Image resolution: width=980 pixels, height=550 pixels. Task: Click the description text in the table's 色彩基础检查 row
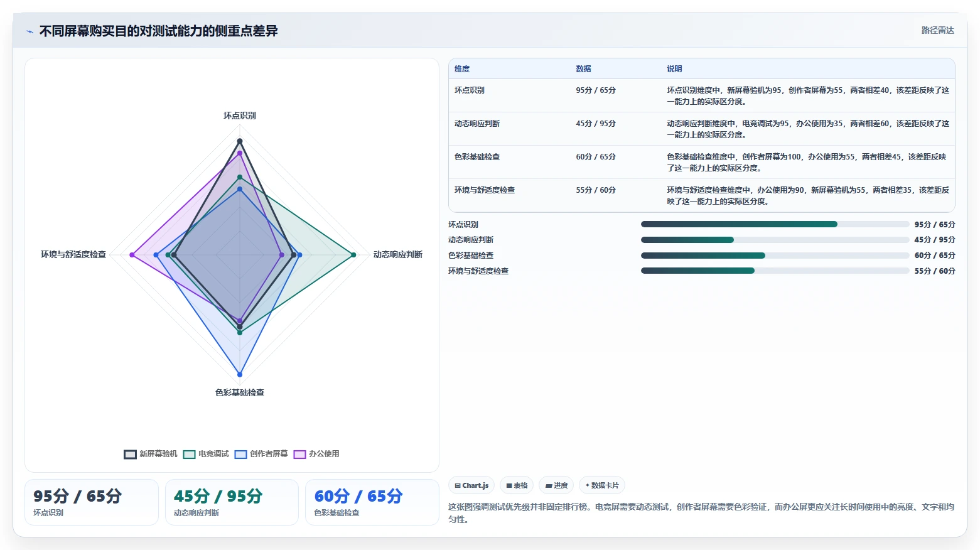808,163
